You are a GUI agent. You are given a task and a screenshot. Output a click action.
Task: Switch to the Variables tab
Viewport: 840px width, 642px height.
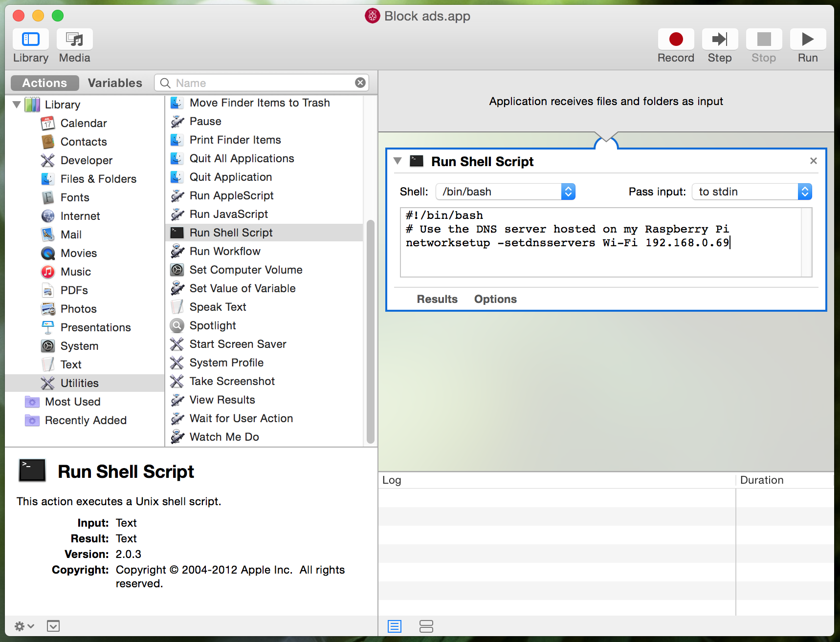[115, 83]
